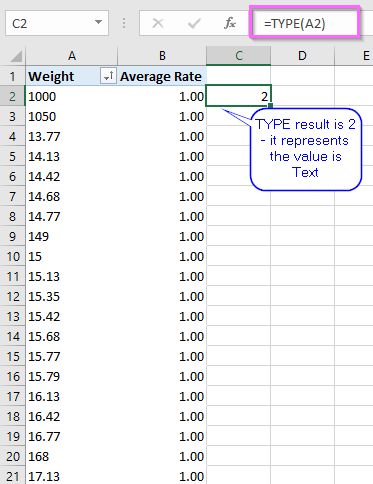373x484 pixels.
Task: Select cell containing 1050
Action: pos(72,116)
